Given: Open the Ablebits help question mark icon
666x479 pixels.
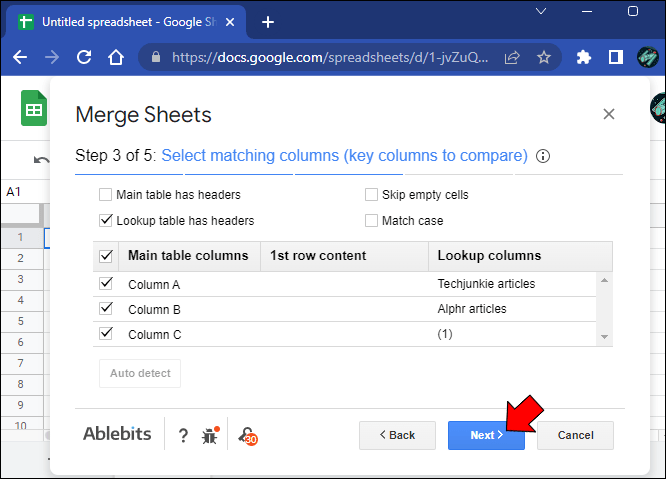Looking at the screenshot, I should tap(183, 435).
